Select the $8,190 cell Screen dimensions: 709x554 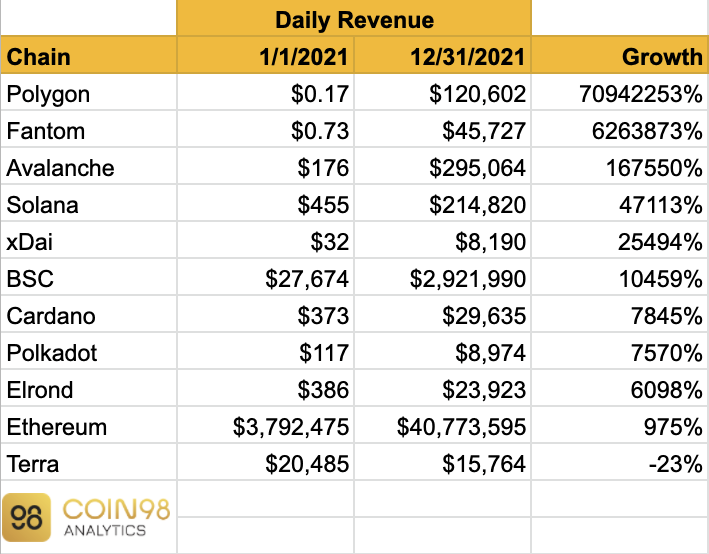click(443, 241)
